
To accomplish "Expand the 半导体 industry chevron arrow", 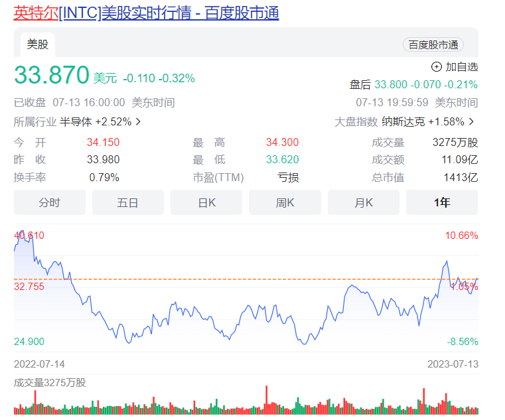I will click(x=138, y=121).
